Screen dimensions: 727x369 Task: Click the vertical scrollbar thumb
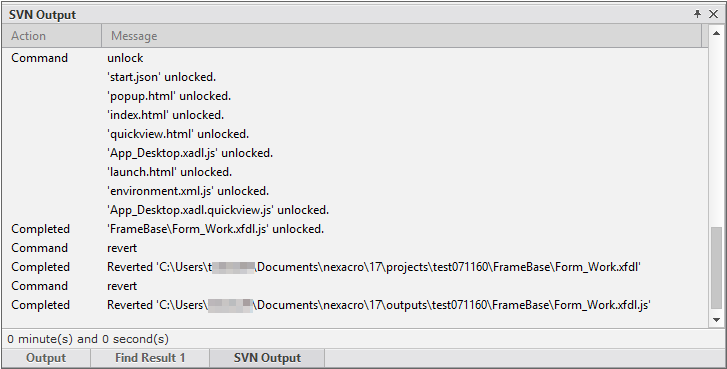click(x=716, y=267)
